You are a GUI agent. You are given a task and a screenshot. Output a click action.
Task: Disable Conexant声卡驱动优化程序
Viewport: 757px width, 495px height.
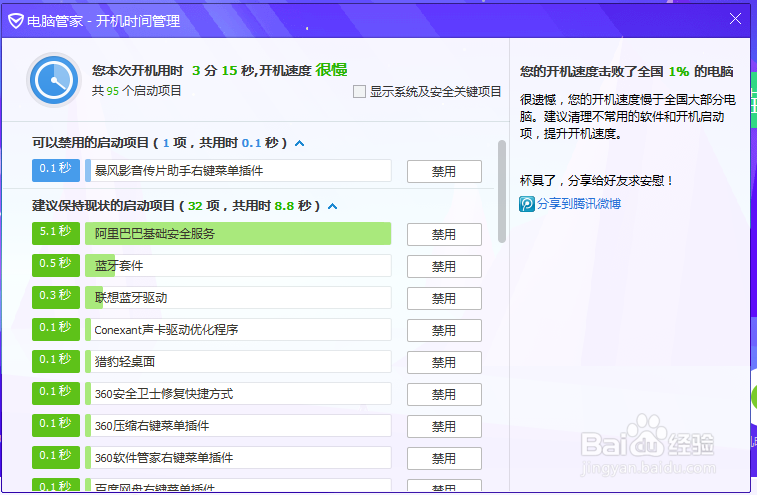[x=444, y=330]
